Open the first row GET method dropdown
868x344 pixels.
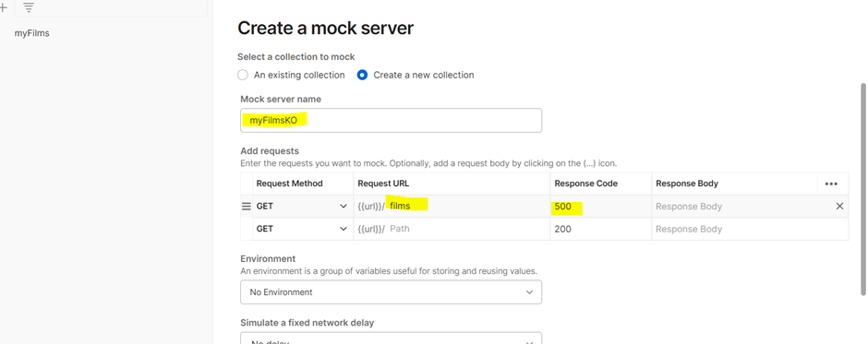303,207
